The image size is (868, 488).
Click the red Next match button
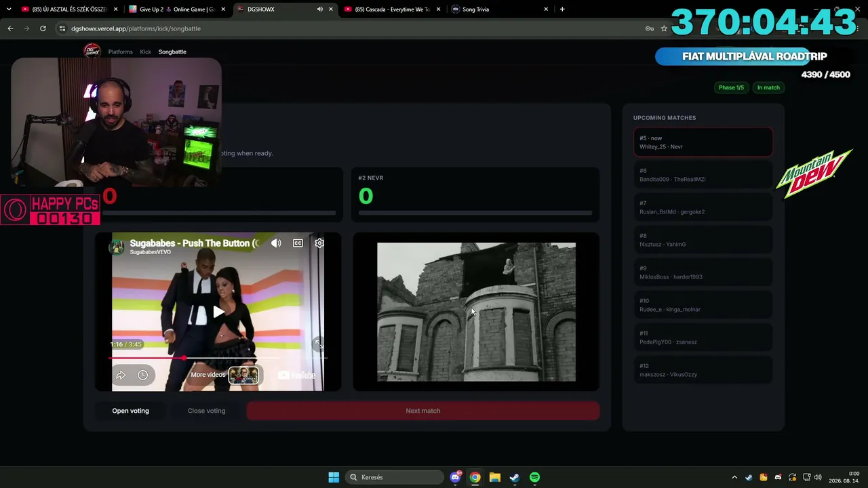(423, 411)
